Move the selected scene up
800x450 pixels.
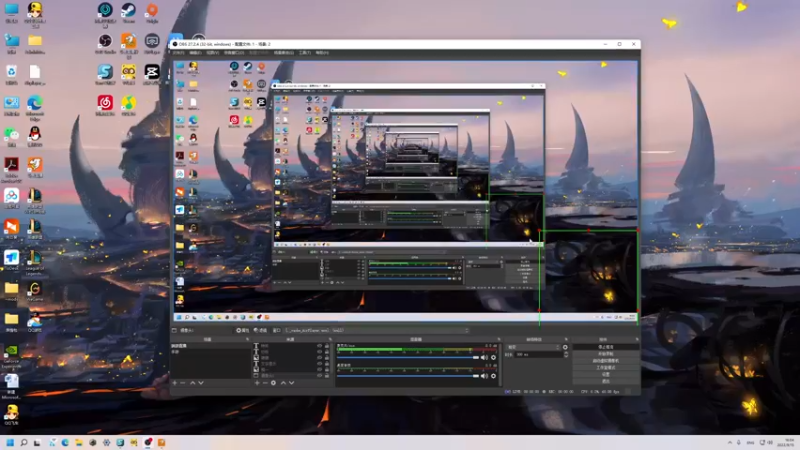[x=193, y=383]
